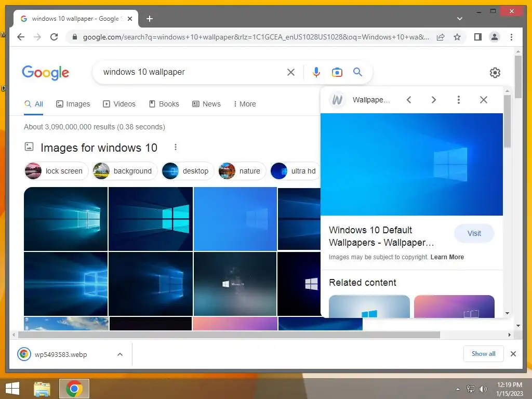Filter images by lock screen chip

(56, 171)
